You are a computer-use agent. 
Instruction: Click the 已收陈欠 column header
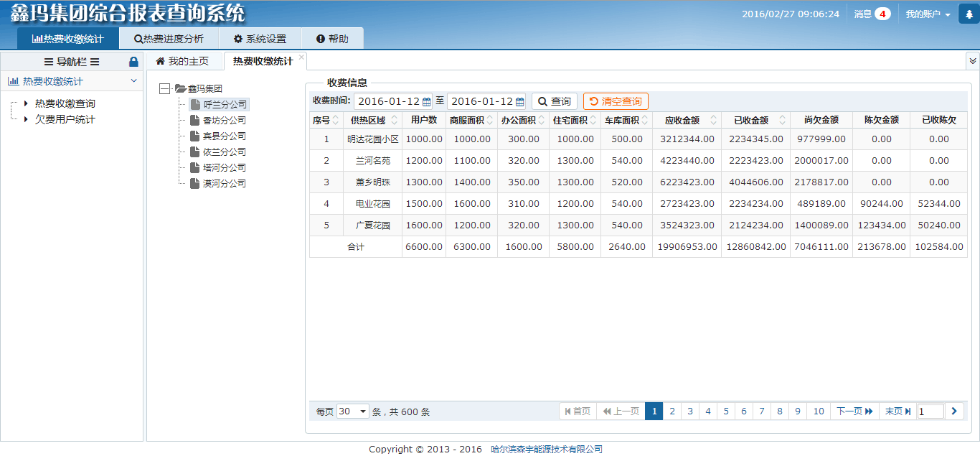[x=939, y=120]
